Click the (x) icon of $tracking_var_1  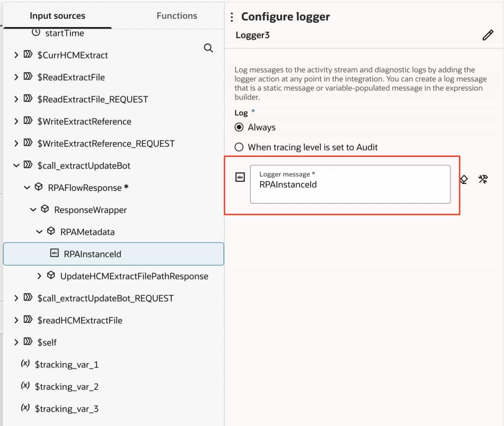coord(25,364)
